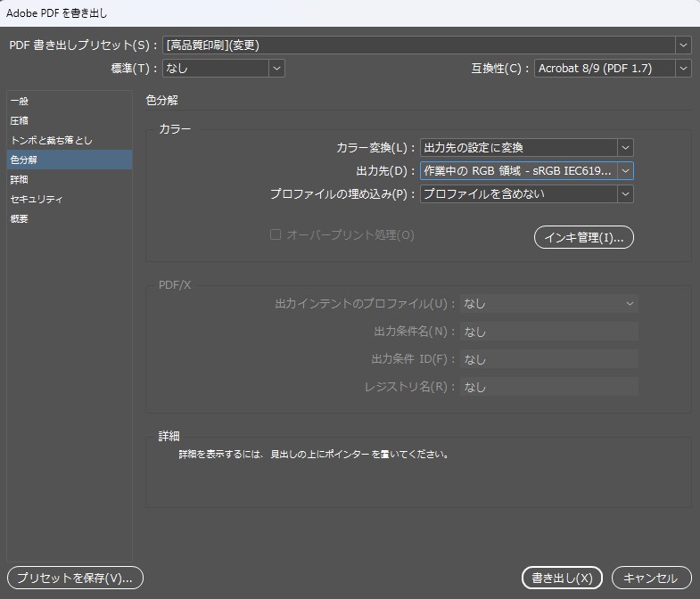Click the Adobe PDF を書き出し title
The height and width of the screenshot is (599, 700).
(x=57, y=13)
